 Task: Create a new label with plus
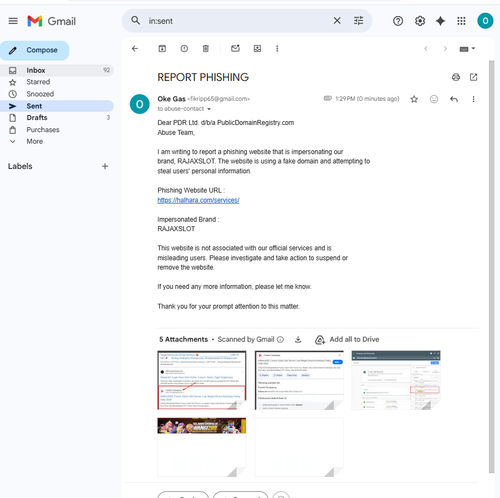coord(105,166)
